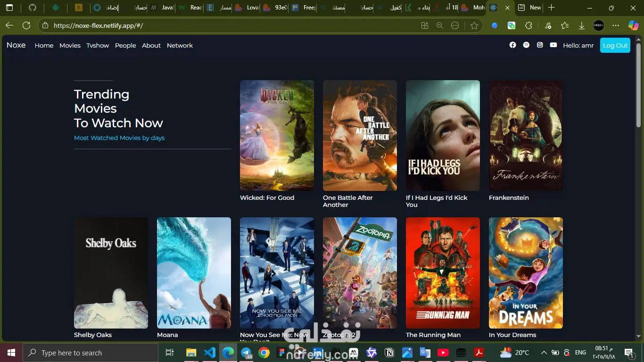This screenshot has width=644, height=362.
Task: Show hidden system tray icons
Action: [544, 353]
